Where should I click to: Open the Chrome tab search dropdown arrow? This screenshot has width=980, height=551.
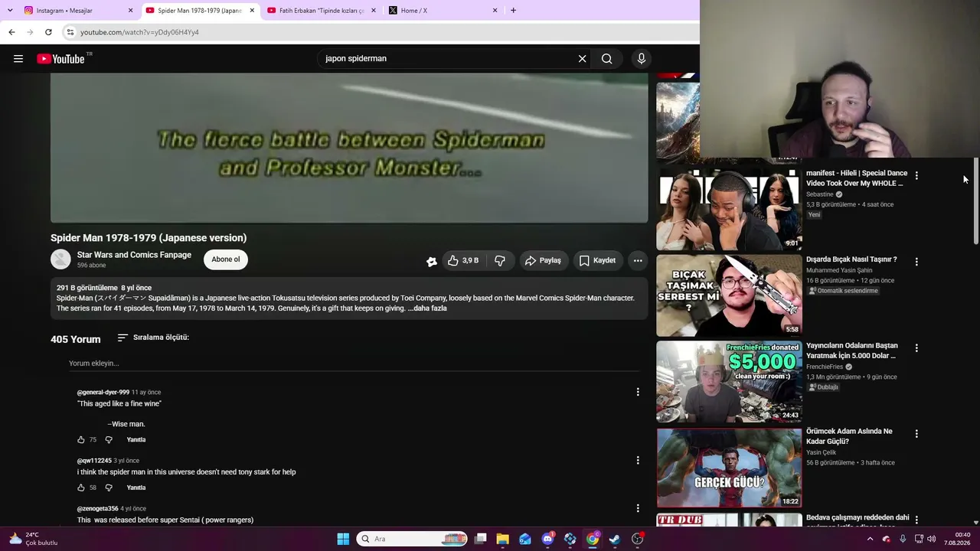[x=10, y=11]
